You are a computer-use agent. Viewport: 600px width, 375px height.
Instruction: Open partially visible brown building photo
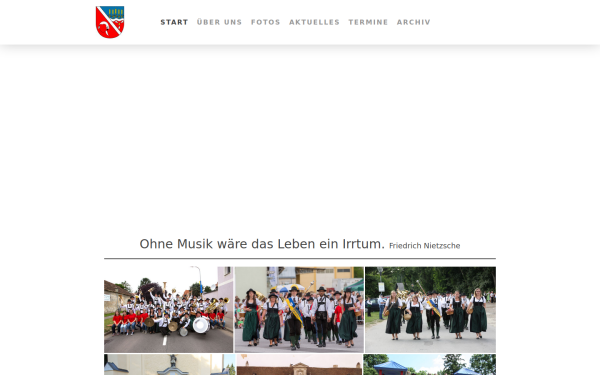[x=299, y=365]
